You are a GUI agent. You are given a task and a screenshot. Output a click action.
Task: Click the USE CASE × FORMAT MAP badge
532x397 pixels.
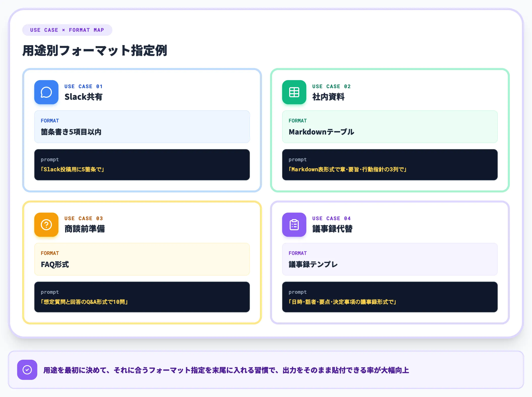67,30
